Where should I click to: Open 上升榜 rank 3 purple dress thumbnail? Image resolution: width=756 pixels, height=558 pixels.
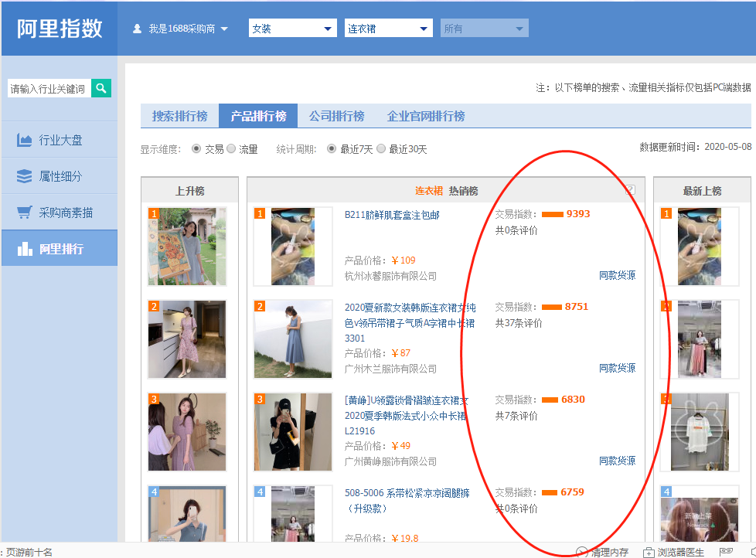coord(187,432)
